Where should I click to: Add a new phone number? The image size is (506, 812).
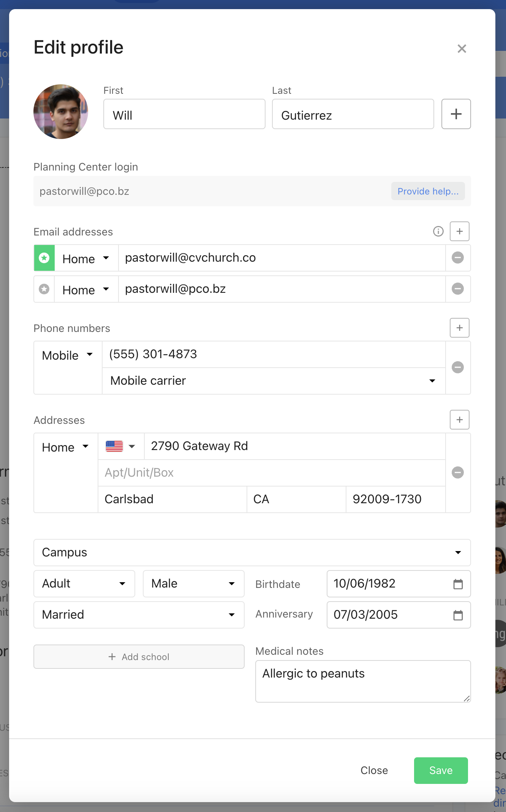(459, 328)
